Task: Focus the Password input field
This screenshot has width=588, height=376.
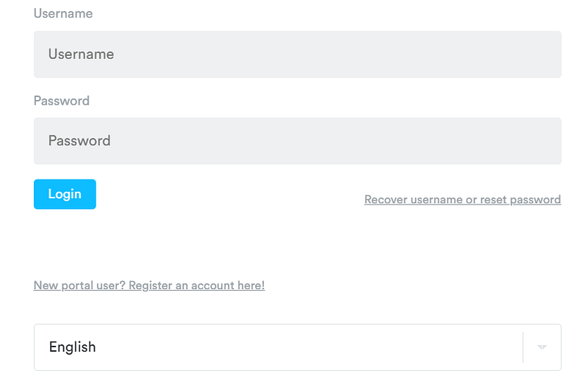Action: click(x=298, y=141)
